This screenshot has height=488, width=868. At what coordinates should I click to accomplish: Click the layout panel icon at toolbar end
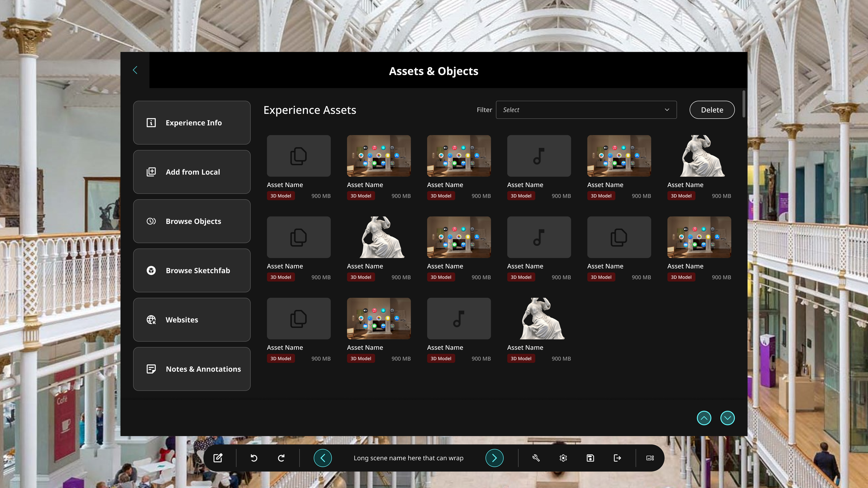(650, 458)
